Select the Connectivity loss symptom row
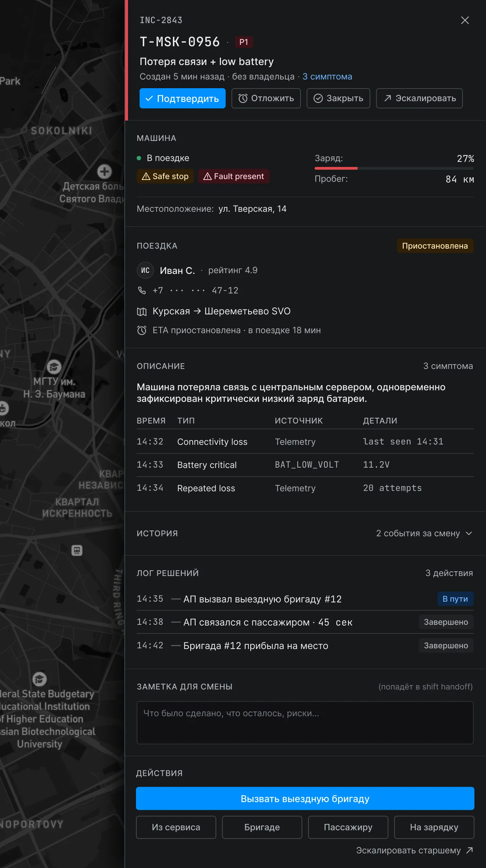Image resolution: width=486 pixels, height=868 pixels. click(x=305, y=442)
